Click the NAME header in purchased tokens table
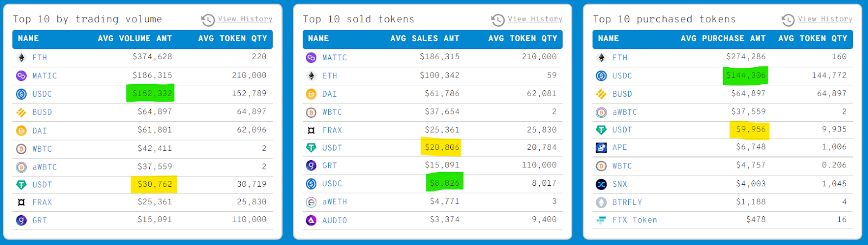Screen dimensions: 868x245 [608, 39]
